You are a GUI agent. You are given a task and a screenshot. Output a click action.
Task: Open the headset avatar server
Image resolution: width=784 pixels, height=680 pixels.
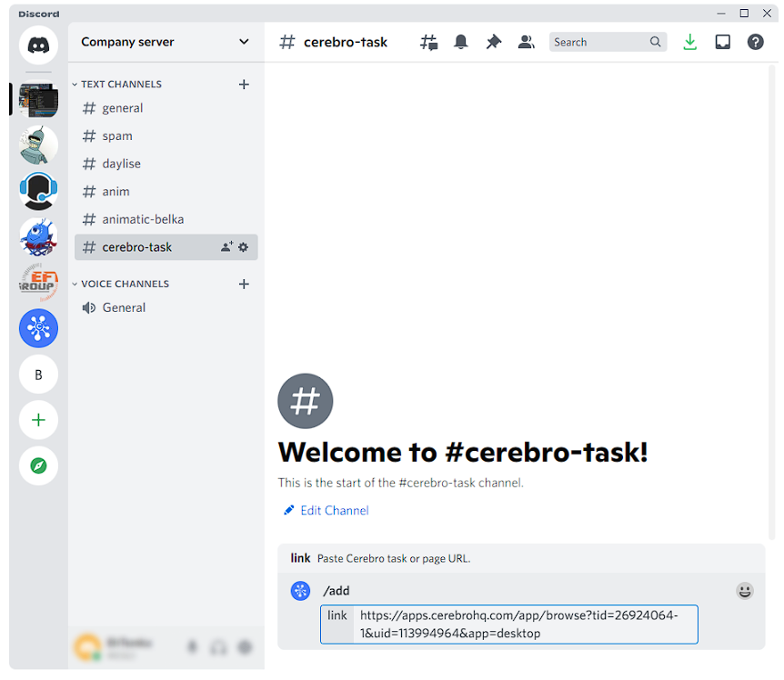[x=38, y=191]
